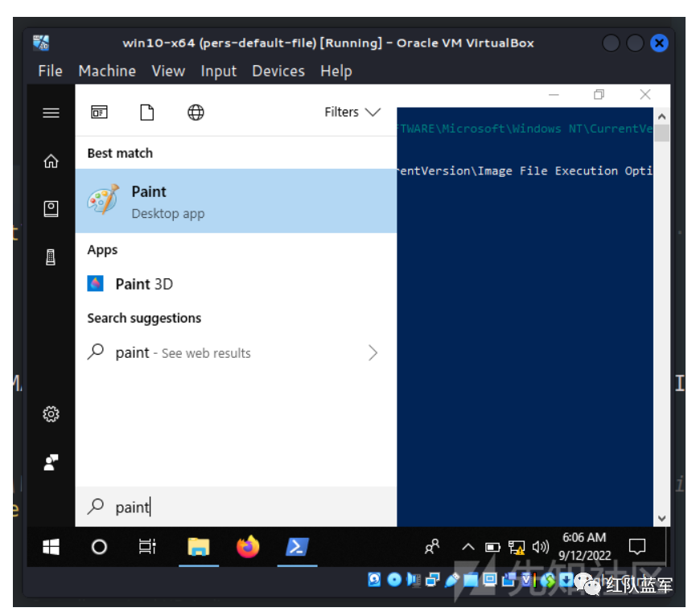Filter search results by Documents icon

tap(147, 113)
